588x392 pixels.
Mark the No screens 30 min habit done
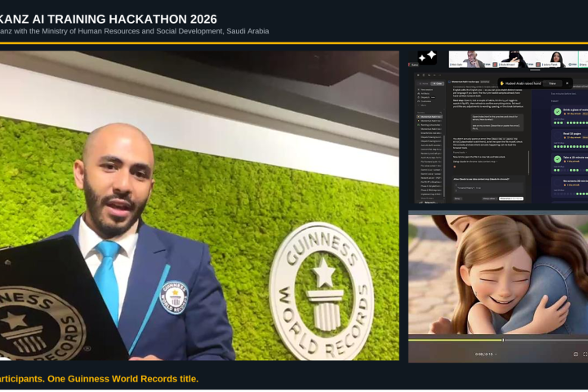pos(558,183)
